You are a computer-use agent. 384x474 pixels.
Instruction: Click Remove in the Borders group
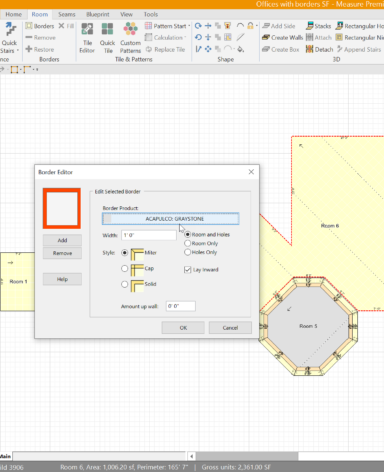point(41,38)
